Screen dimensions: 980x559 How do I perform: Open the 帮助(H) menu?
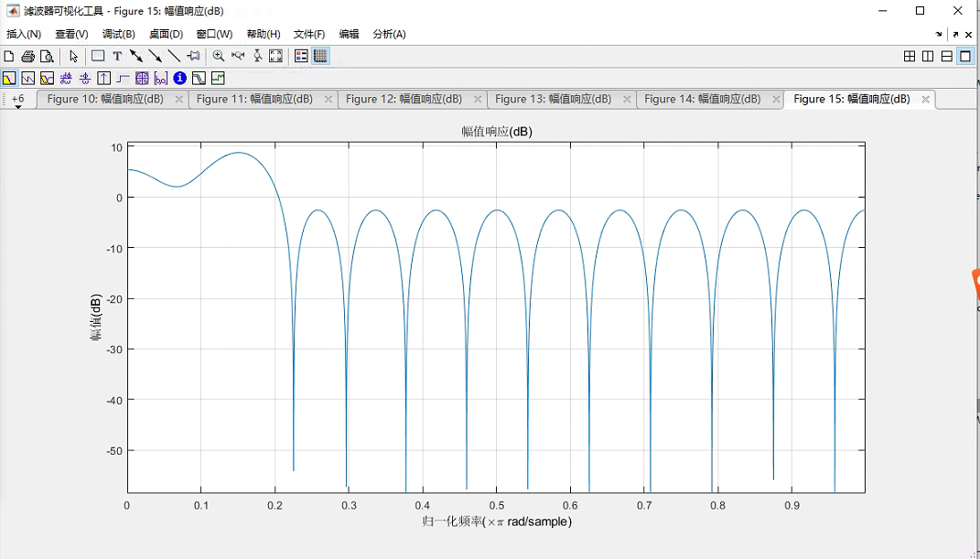[x=264, y=35]
